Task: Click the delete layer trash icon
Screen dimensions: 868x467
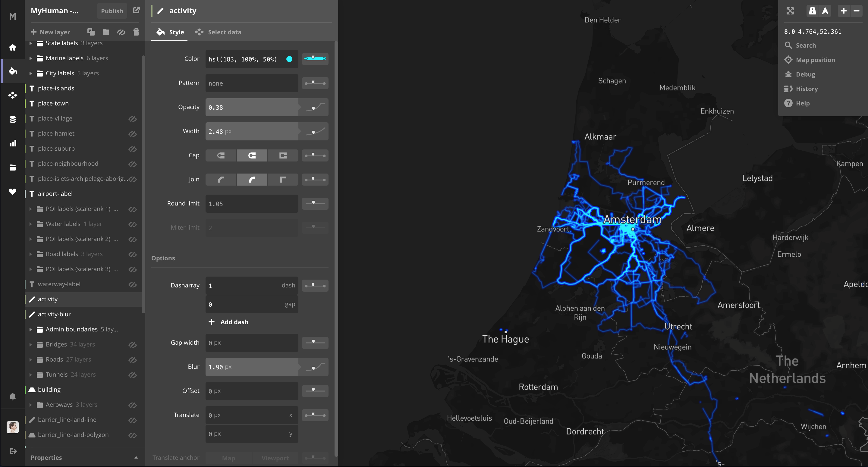Action: click(136, 32)
